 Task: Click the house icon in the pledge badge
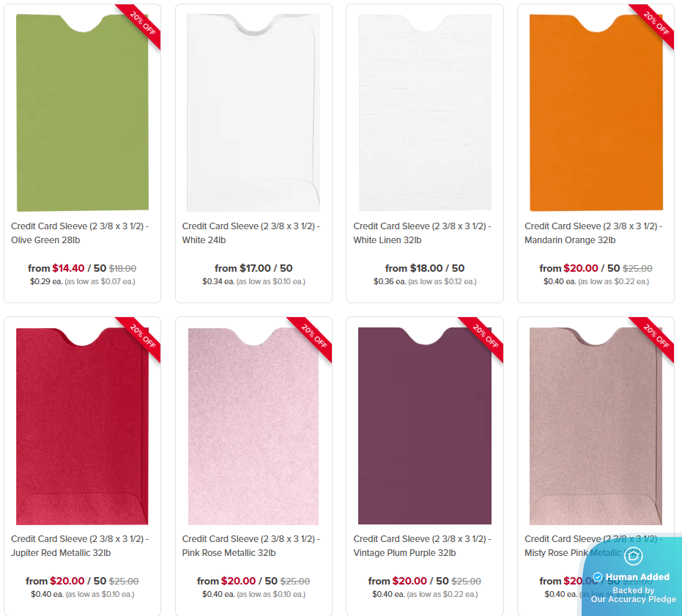(x=633, y=555)
